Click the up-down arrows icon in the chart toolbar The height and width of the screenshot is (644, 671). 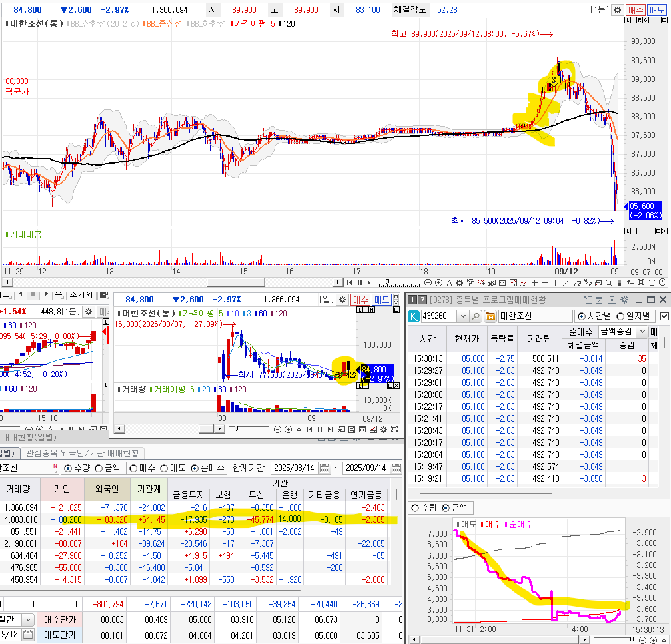pos(630,282)
